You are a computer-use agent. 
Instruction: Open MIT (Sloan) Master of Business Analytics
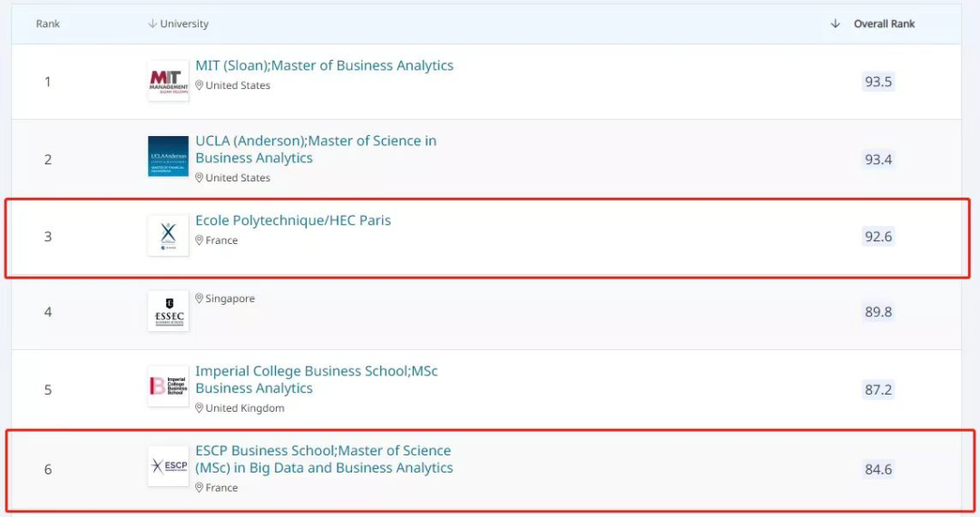coord(324,65)
